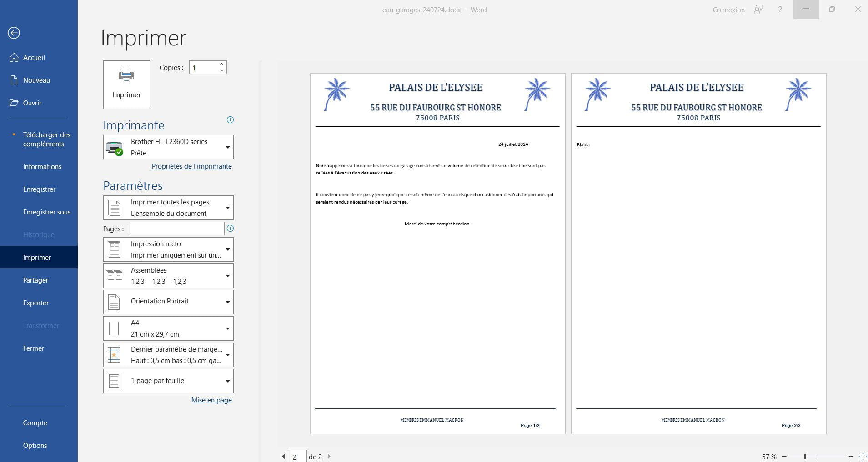Viewport: 868px width, 462px height.
Task: Click the back arrow to leave Backstage
Action: point(14,33)
